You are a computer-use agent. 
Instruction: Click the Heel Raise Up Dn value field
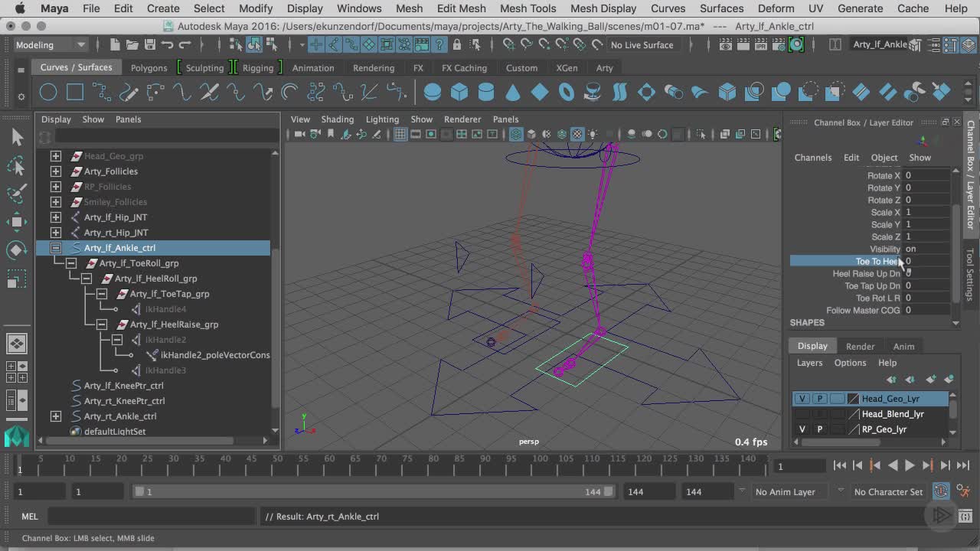point(929,273)
